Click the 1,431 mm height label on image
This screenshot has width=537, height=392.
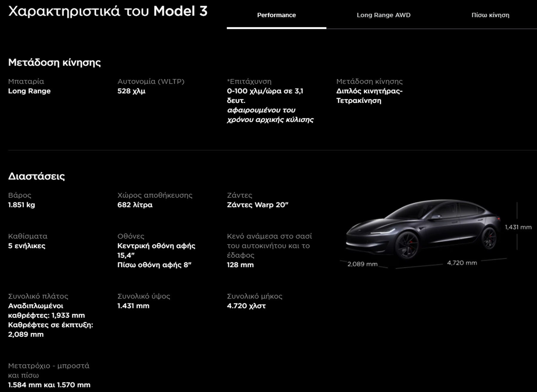(x=518, y=227)
